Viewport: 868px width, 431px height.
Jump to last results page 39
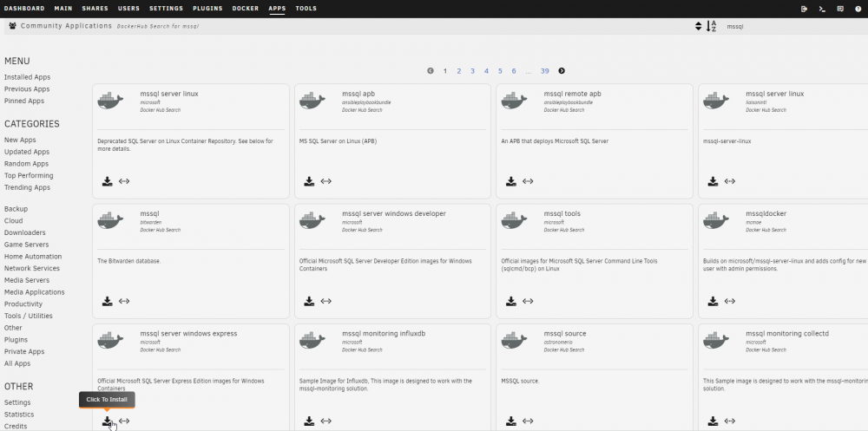(x=545, y=71)
